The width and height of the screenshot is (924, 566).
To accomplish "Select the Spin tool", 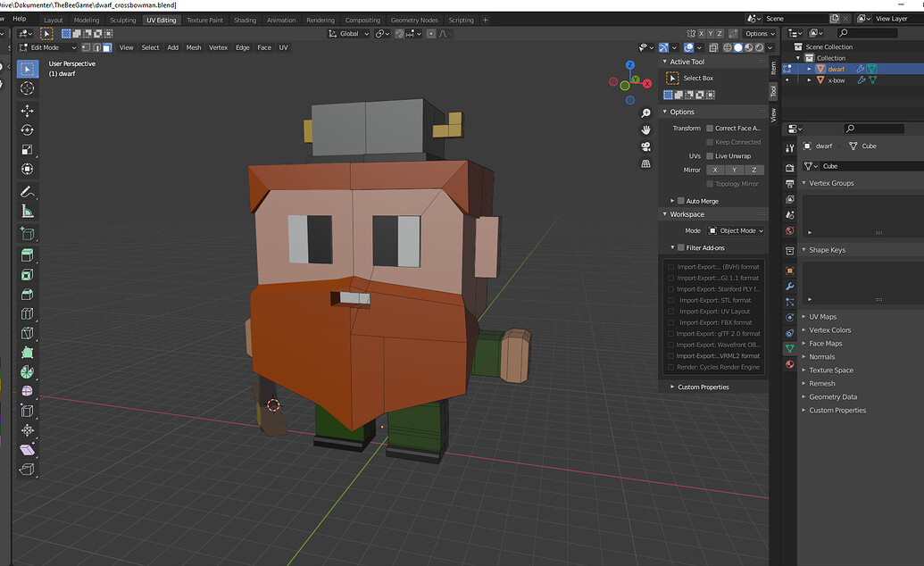I will coord(27,372).
